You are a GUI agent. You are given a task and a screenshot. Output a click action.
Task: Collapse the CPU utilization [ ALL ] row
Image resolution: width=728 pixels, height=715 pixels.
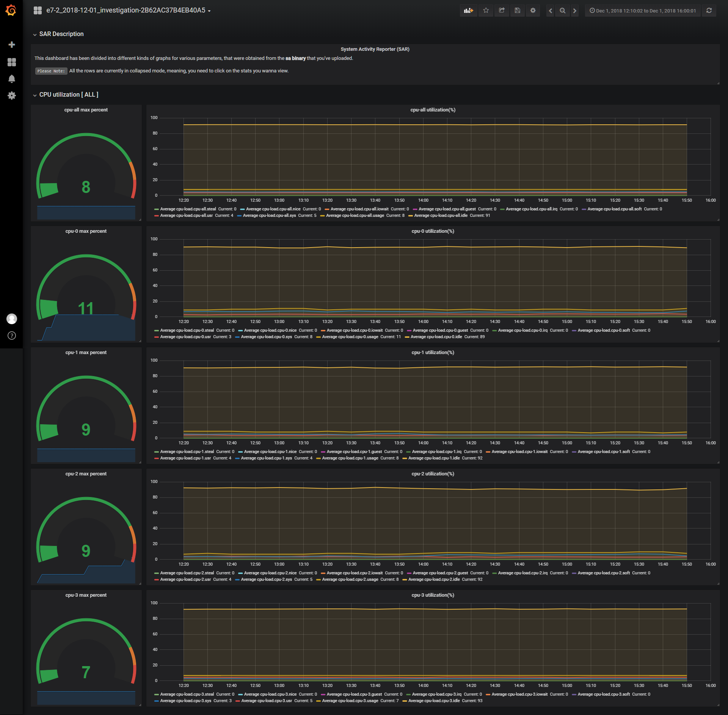point(68,95)
